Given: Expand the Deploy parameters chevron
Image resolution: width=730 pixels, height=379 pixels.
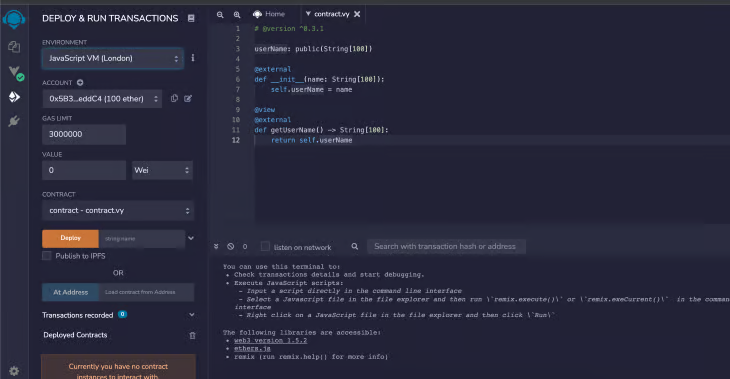Looking at the screenshot, I should tap(191, 238).
